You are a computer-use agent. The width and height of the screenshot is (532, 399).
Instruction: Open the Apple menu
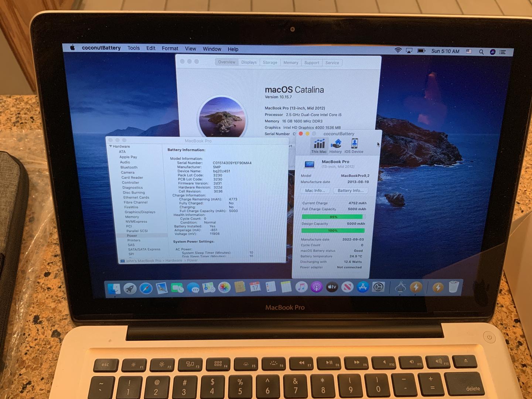click(x=72, y=47)
